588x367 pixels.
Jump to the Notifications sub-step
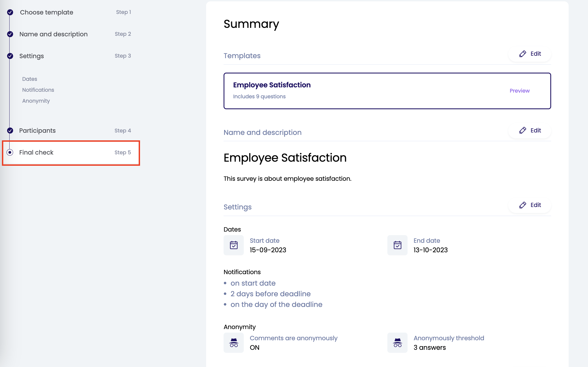[38, 90]
